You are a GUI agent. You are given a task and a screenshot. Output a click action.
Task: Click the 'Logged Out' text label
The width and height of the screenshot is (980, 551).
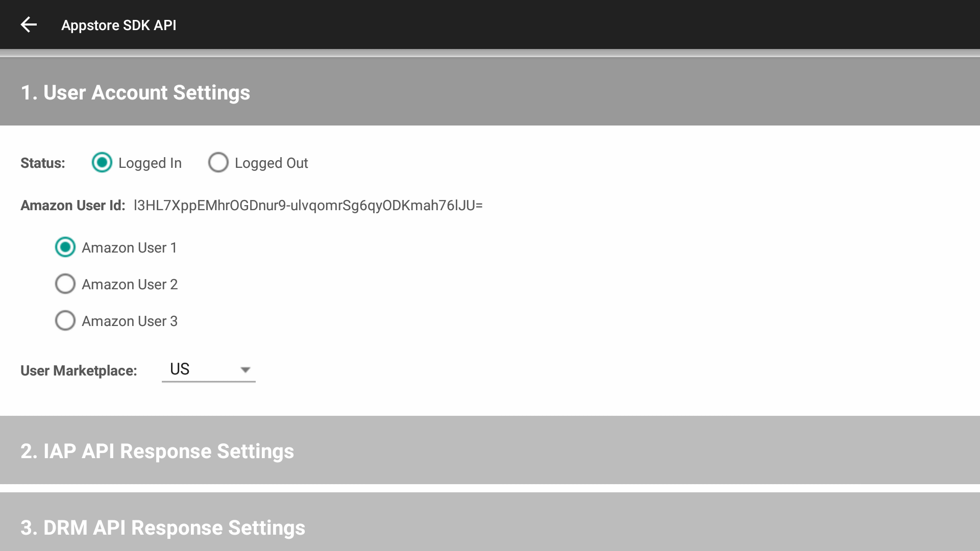coord(271,163)
